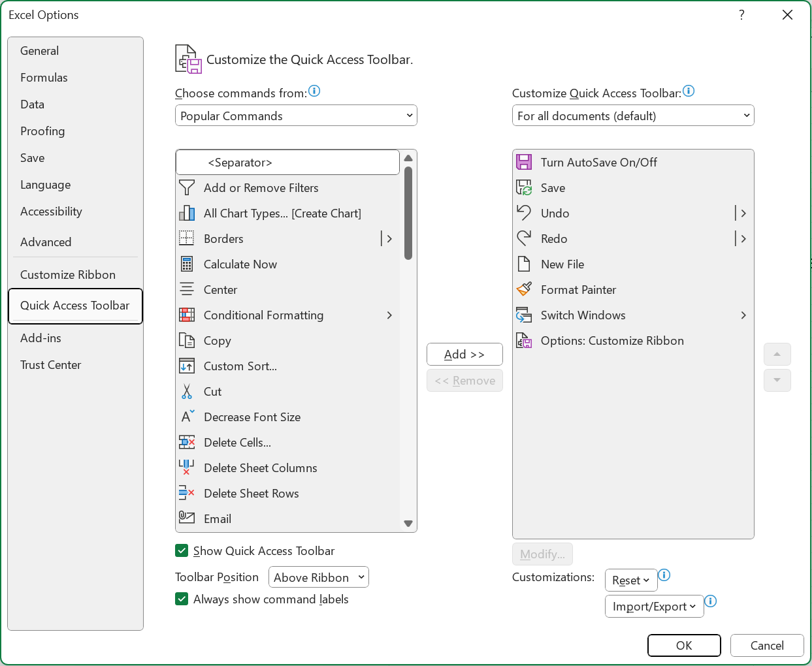Image resolution: width=812 pixels, height=666 pixels.
Task: Select the Add or Remove Filters funnel icon
Action: [187, 188]
